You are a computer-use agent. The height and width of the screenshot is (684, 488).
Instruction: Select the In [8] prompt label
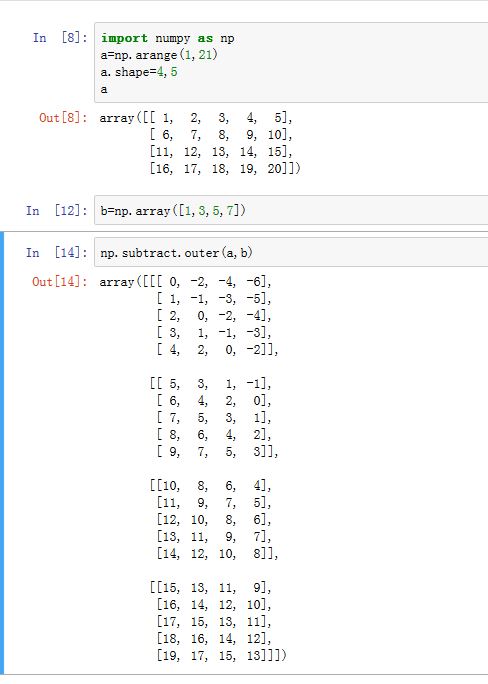[x=60, y=38]
